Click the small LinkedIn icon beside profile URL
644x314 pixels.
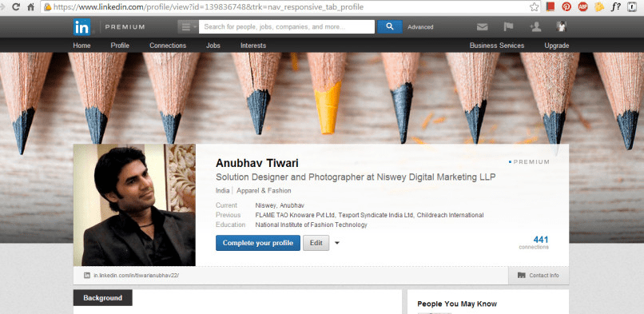(87, 276)
